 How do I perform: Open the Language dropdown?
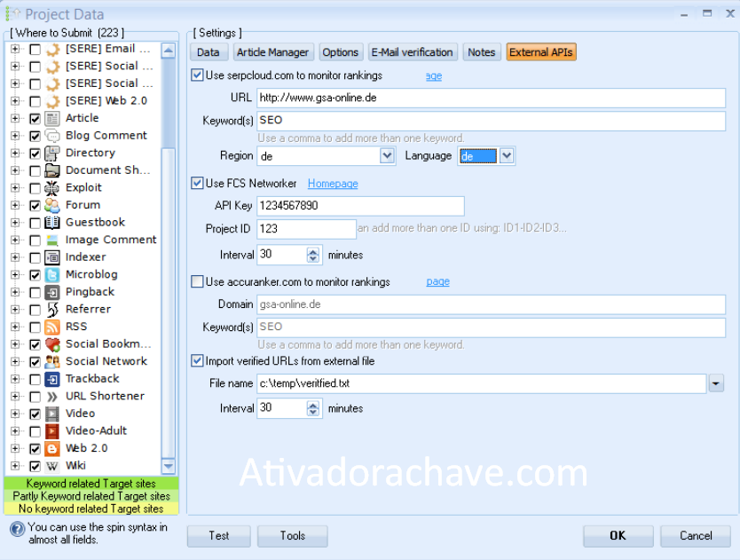tap(506, 154)
